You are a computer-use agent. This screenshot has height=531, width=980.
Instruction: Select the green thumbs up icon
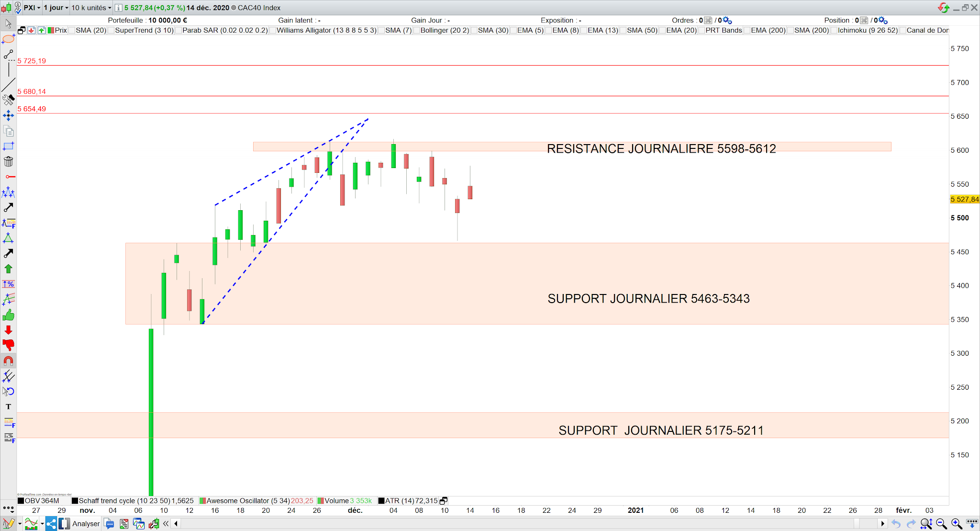pos(8,315)
